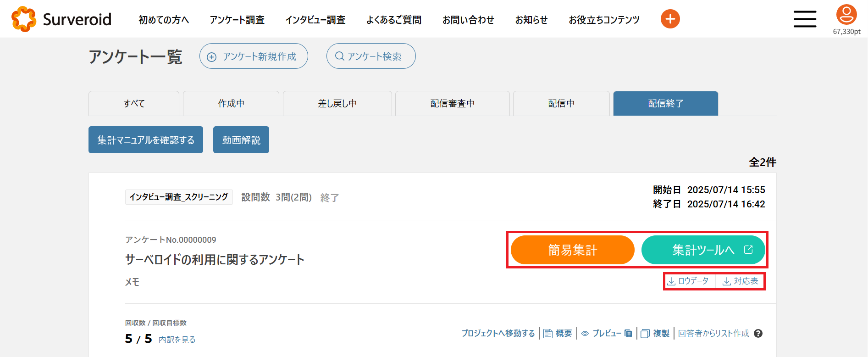
Task: Open the アンケート検索 search button
Action: (370, 56)
